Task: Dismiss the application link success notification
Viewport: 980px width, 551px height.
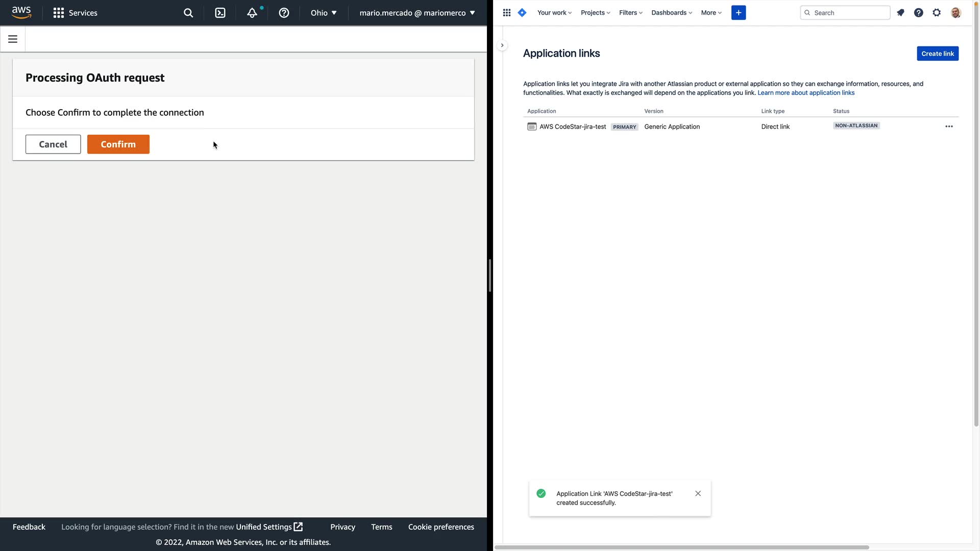Action: (x=698, y=493)
